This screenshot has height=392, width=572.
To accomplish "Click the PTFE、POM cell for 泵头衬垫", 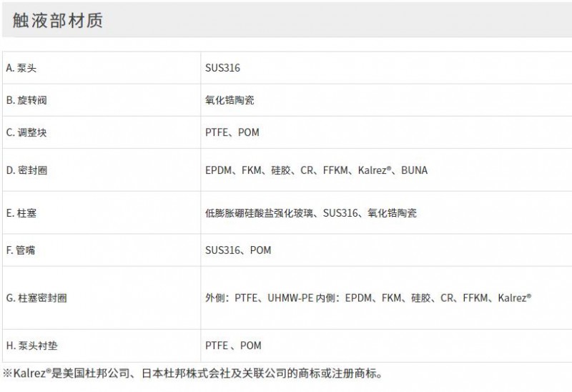I will (233, 346).
